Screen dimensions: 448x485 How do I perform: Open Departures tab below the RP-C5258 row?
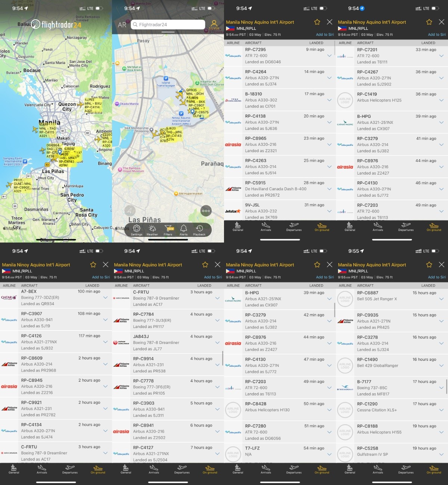tap(406, 469)
